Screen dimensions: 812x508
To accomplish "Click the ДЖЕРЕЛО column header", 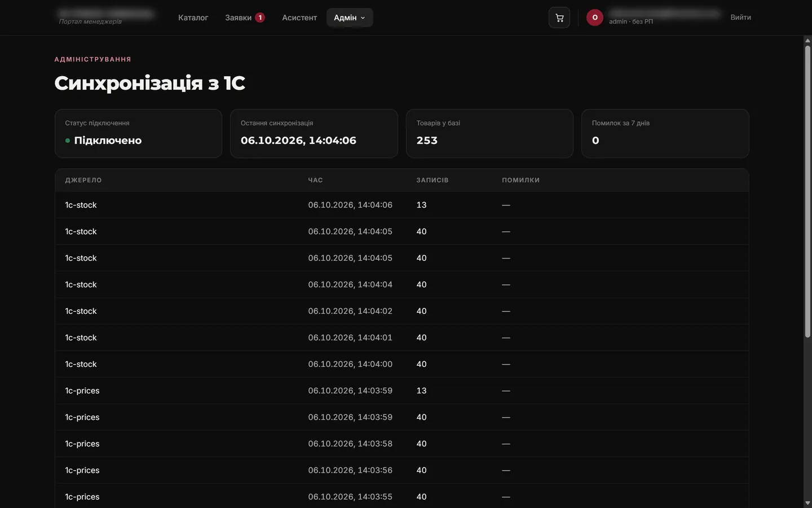I will click(83, 180).
